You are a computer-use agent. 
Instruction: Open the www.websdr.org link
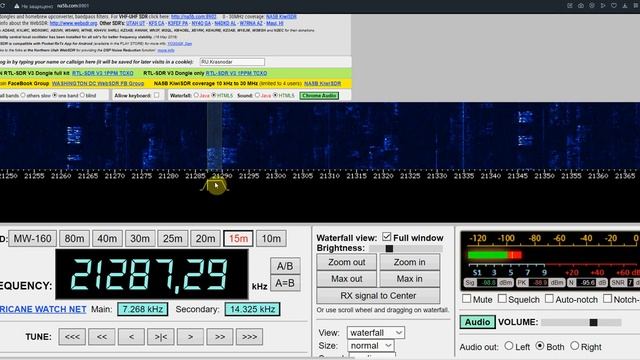73,23
